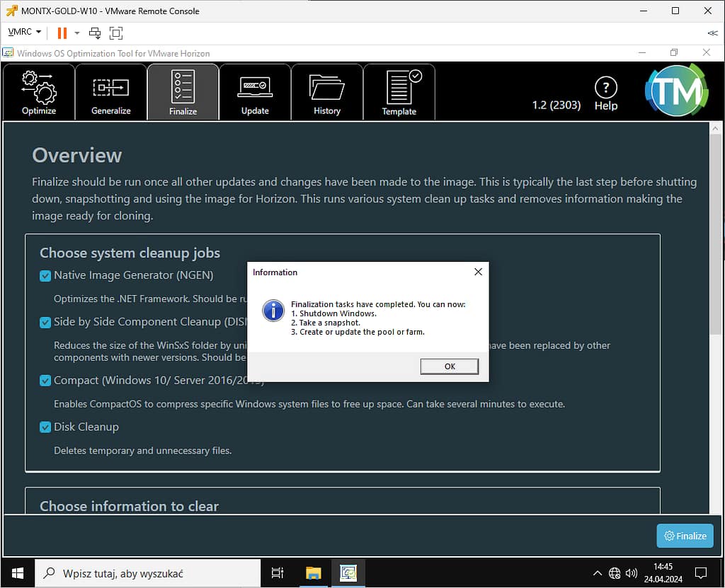This screenshot has height=588, width=725.
Task: Click the orange pause VM icon
Action: pyautogui.click(x=62, y=33)
